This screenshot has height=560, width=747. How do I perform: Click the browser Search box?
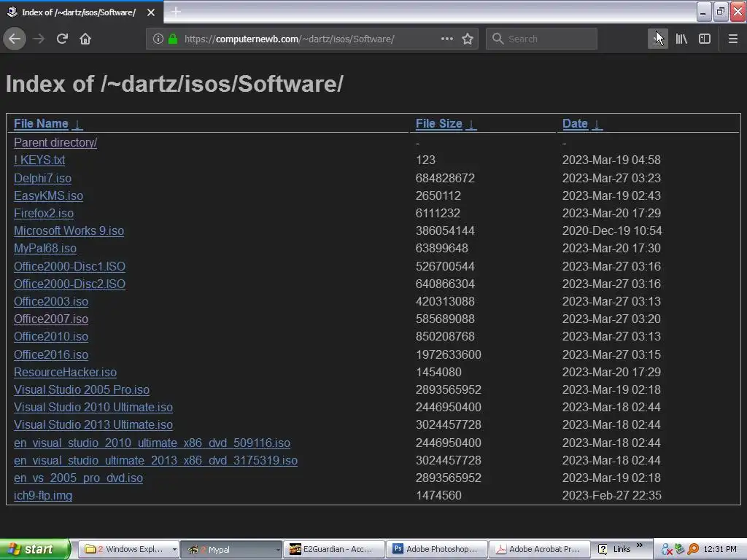click(x=542, y=39)
